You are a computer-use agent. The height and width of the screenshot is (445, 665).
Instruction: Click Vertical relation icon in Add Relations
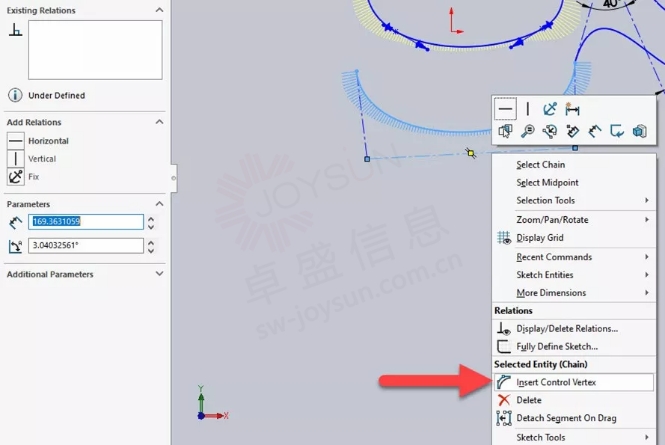16,159
